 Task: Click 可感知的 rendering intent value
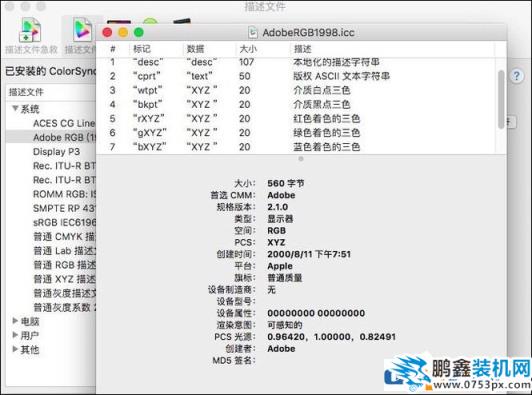point(284,325)
